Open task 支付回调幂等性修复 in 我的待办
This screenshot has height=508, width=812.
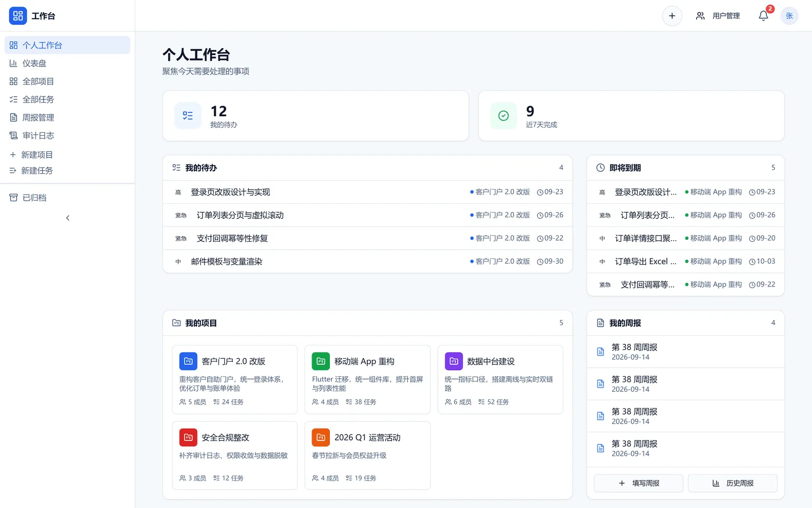367,238
